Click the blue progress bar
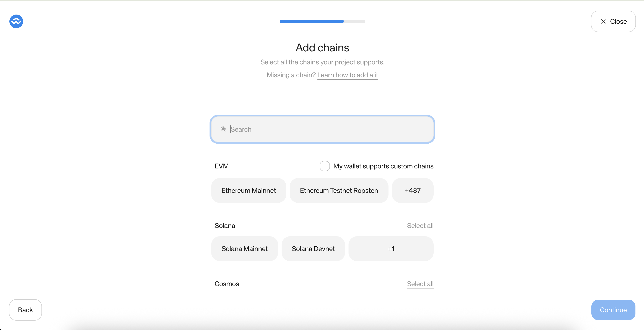The width and height of the screenshot is (644, 330). 311,22
